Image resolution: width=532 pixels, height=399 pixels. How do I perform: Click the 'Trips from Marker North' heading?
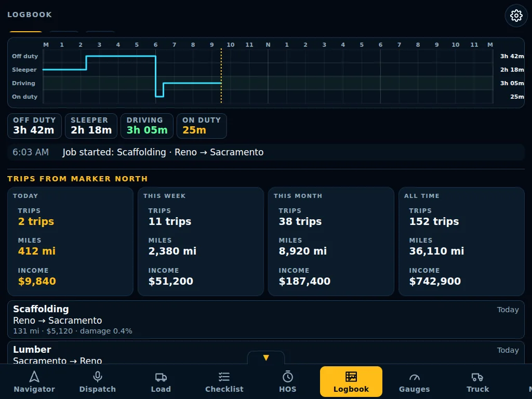point(78,179)
